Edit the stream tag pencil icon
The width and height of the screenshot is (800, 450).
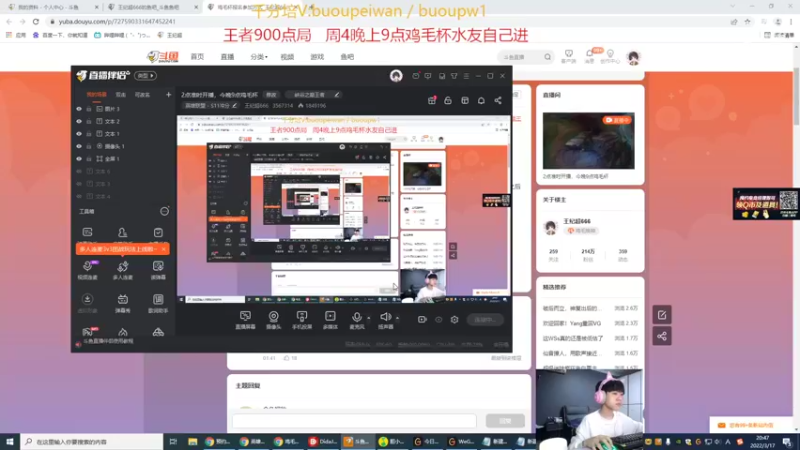(337, 95)
